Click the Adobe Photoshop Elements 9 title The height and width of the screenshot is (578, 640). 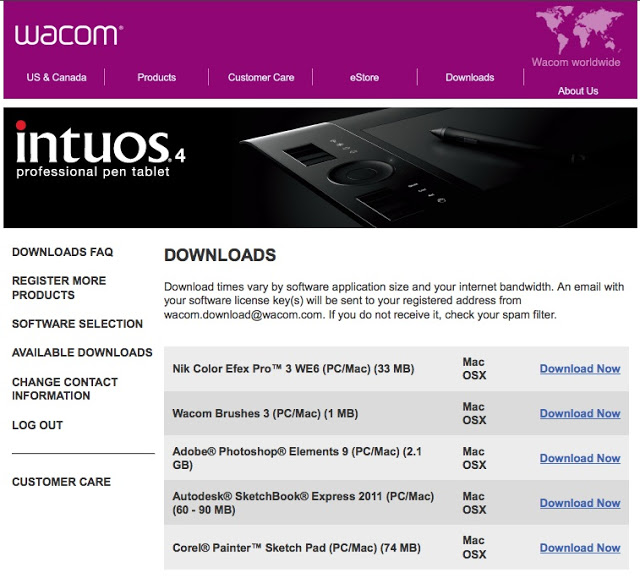click(297, 458)
